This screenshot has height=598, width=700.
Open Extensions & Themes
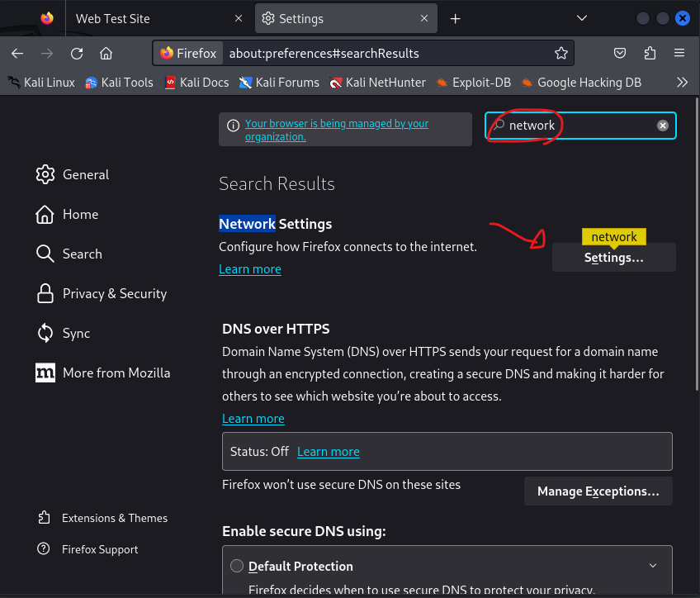click(102, 518)
